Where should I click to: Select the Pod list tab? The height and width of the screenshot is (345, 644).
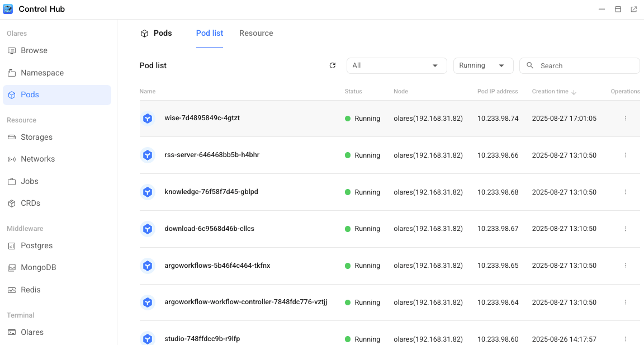[x=210, y=33]
